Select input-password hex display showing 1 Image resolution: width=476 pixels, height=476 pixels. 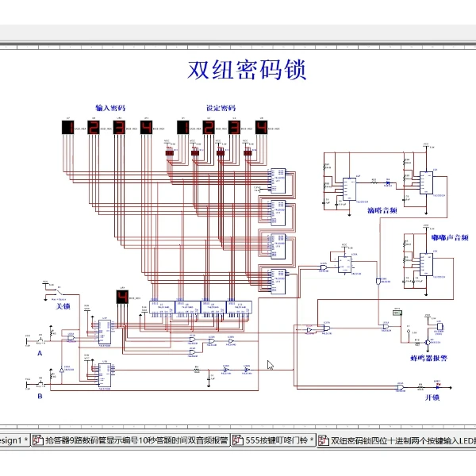(67, 127)
